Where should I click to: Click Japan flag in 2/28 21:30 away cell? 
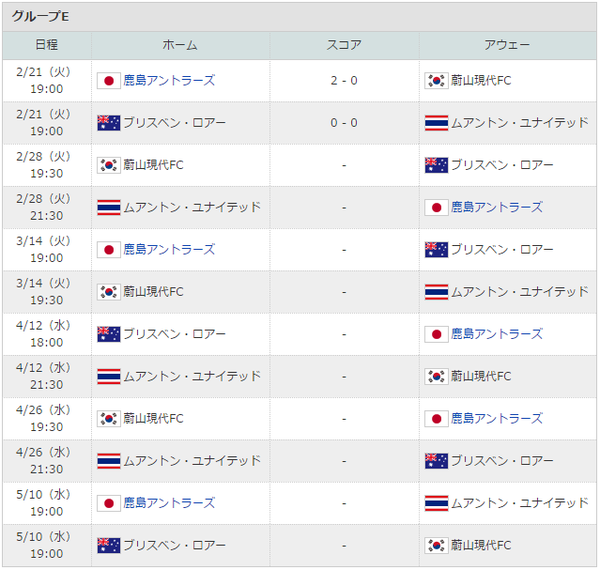coord(436,208)
